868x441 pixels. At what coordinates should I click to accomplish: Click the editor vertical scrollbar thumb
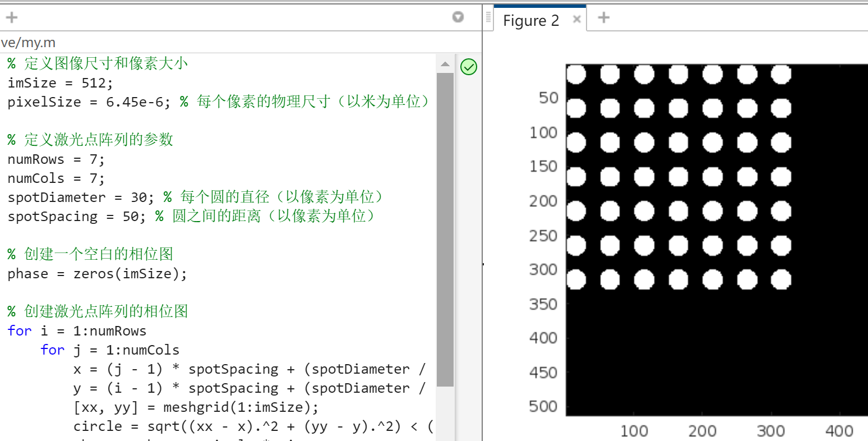tap(445, 224)
